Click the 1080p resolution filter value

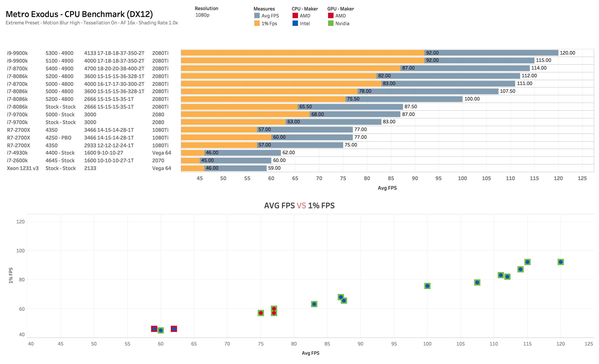(202, 15)
